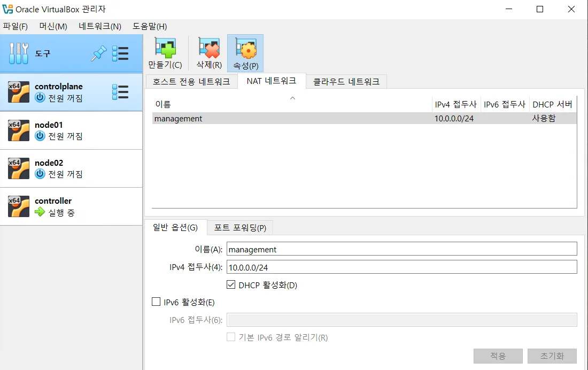Switch to 호스트 전용 네트워크 tab
The image size is (588, 370).
(191, 81)
